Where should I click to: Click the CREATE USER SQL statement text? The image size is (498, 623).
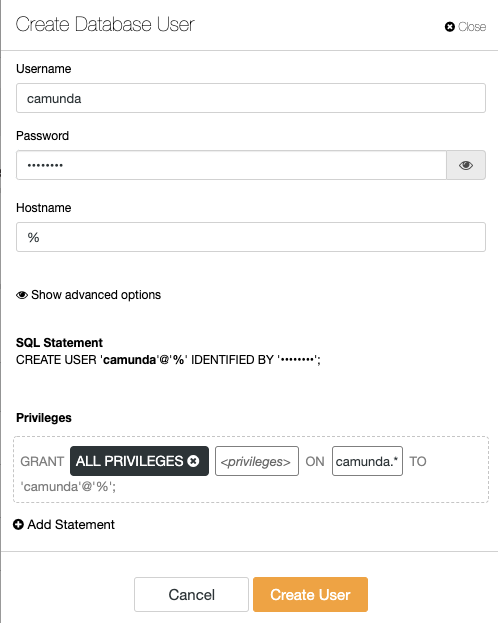[x=168, y=360]
